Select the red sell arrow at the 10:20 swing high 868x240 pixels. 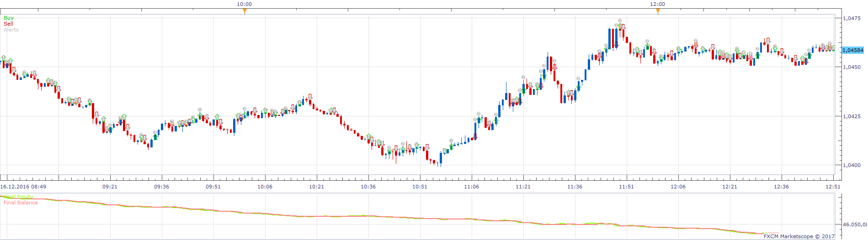(x=310, y=97)
